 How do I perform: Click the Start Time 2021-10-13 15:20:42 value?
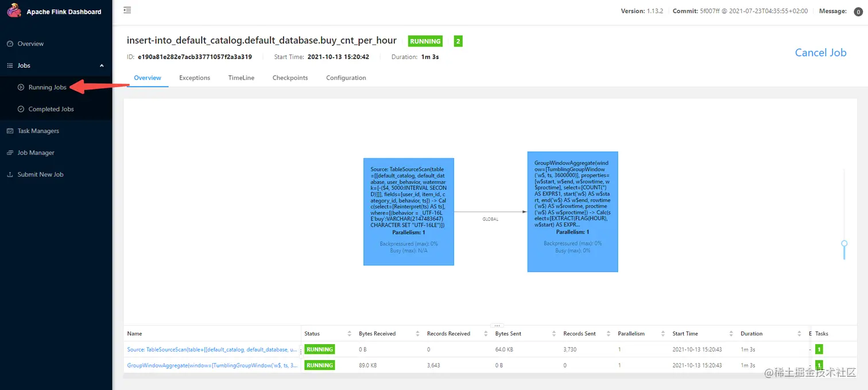(338, 57)
